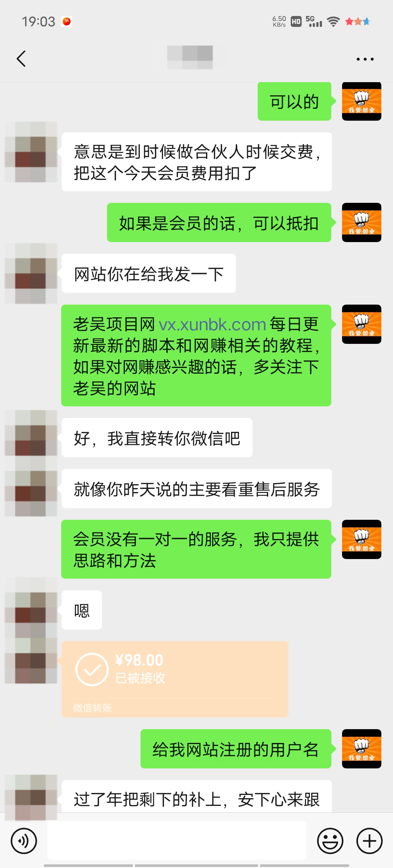Tap the checkmark icon on transfer card
393x868 pixels.
coord(92,670)
